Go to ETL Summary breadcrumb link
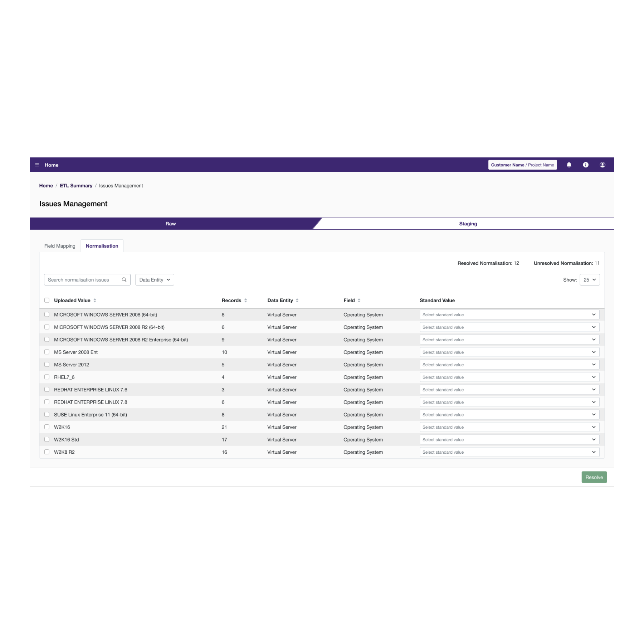 [76, 186]
